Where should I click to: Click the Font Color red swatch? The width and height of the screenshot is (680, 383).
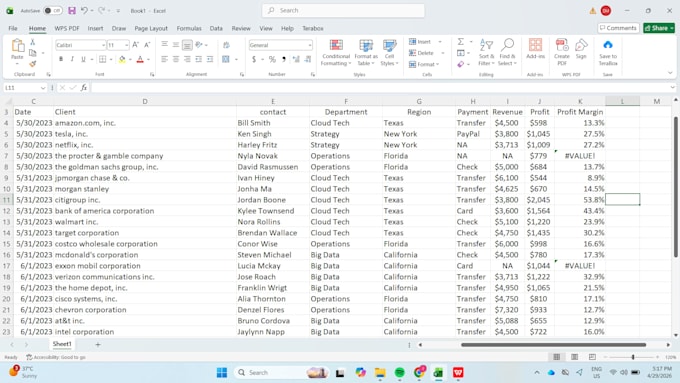coord(140,59)
